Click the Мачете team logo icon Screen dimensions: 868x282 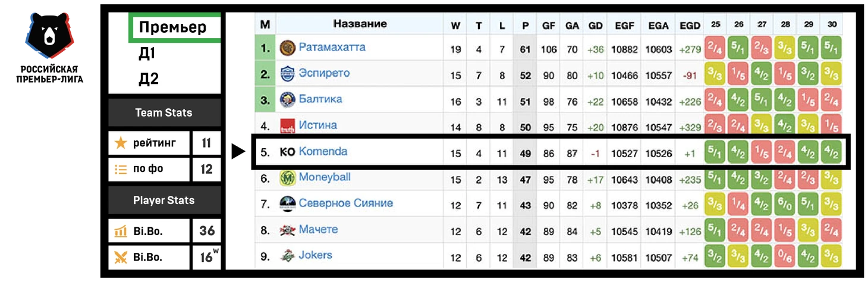(x=287, y=230)
